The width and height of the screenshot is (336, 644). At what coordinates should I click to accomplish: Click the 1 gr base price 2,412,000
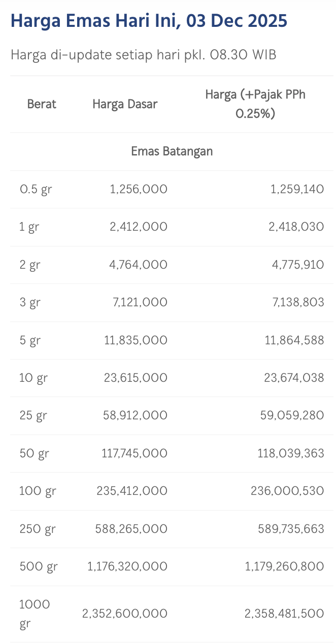(x=138, y=227)
